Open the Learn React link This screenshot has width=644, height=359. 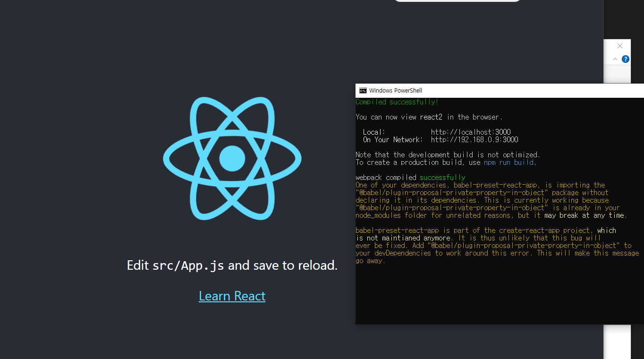pyautogui.click(x=232, y=296)
